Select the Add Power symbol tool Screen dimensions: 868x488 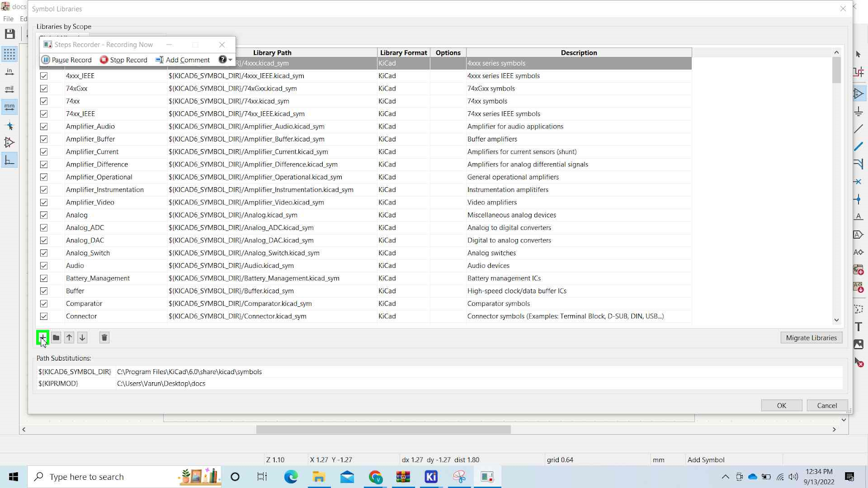coord(858,112)
